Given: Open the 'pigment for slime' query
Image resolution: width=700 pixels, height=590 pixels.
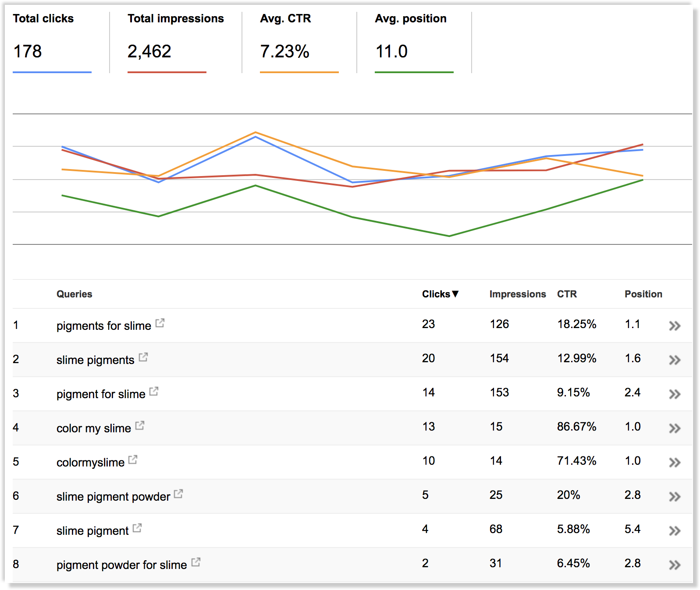Looking at the screenshot, I should pyautogui.click(x=101, y=394).
